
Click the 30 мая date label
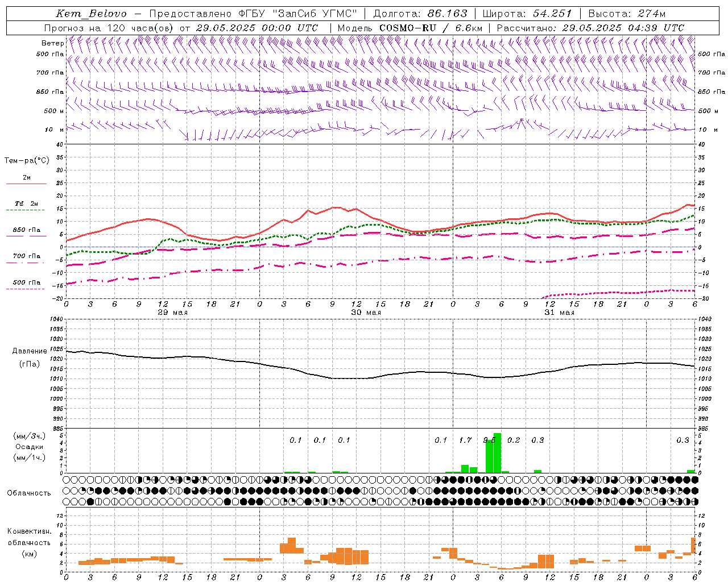[366, 313]
